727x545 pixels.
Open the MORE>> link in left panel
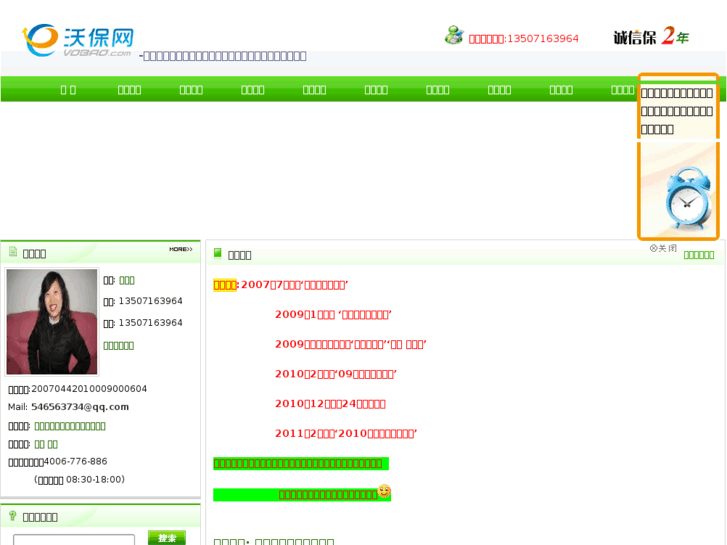coord(181,249)
